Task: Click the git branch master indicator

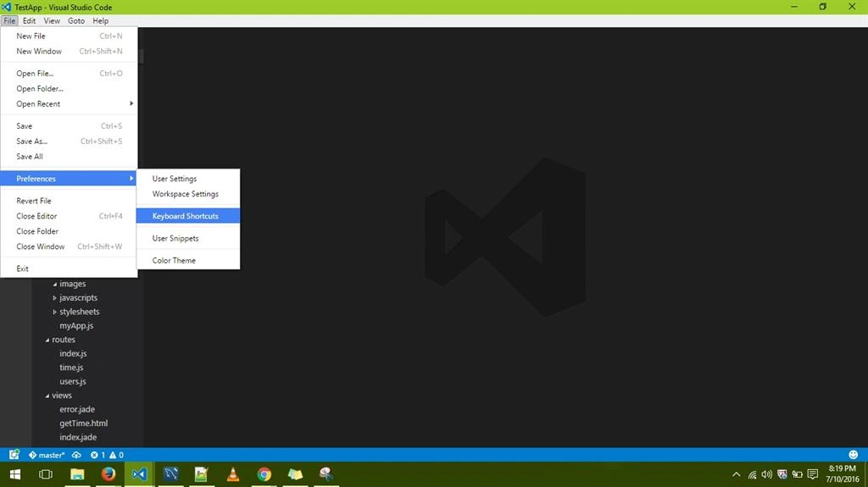Action: pos(47,455)
